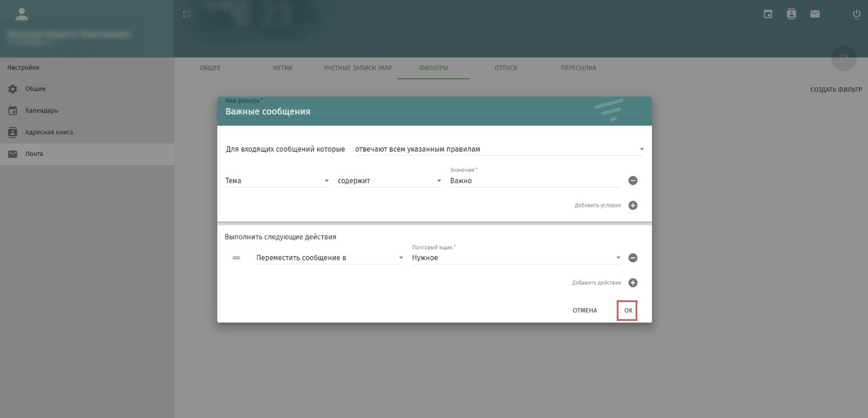Screen dimensions: 868x418
Task: Click the power logout icon
Action: (856, 13)
